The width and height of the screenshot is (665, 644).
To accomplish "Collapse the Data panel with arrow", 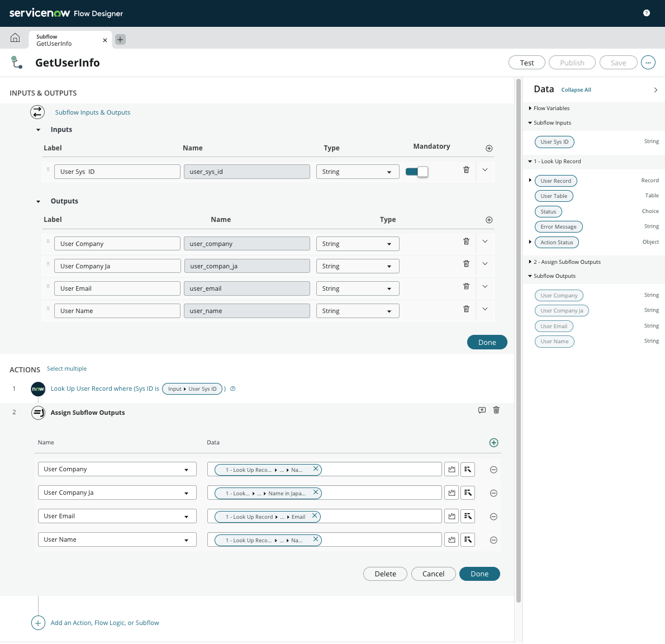I will click(x=655, y=89).
